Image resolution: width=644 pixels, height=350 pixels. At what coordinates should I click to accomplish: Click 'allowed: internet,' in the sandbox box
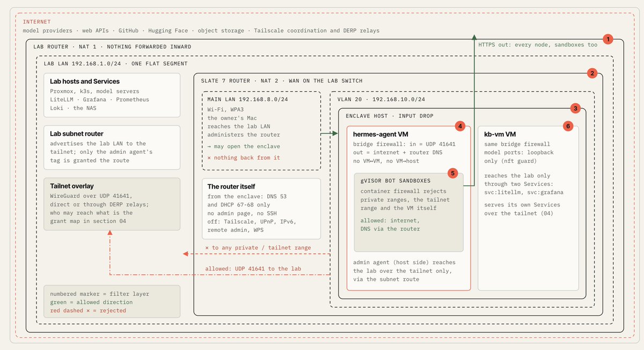pyautogui.click(x=389, y=220)
